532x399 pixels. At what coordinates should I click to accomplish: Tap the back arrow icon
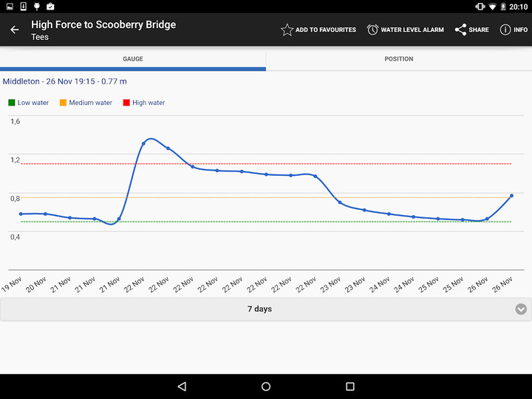click(x=15, y=30)
